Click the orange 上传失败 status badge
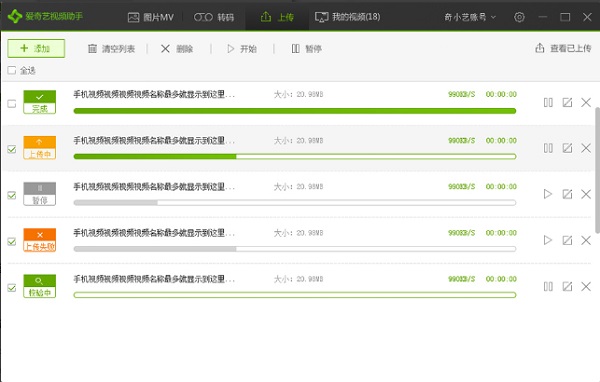 39,240
